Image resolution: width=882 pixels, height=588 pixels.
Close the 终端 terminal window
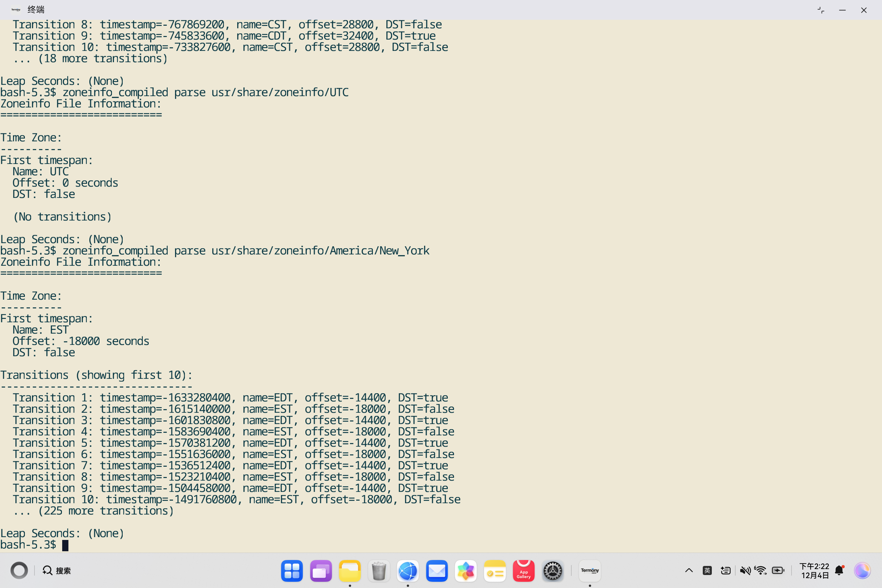[864, 10]
